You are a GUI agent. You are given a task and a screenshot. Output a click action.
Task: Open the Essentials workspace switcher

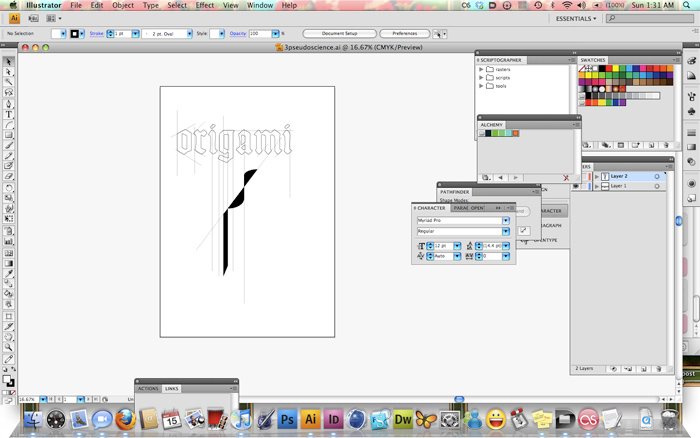click(x=576, y=19)
